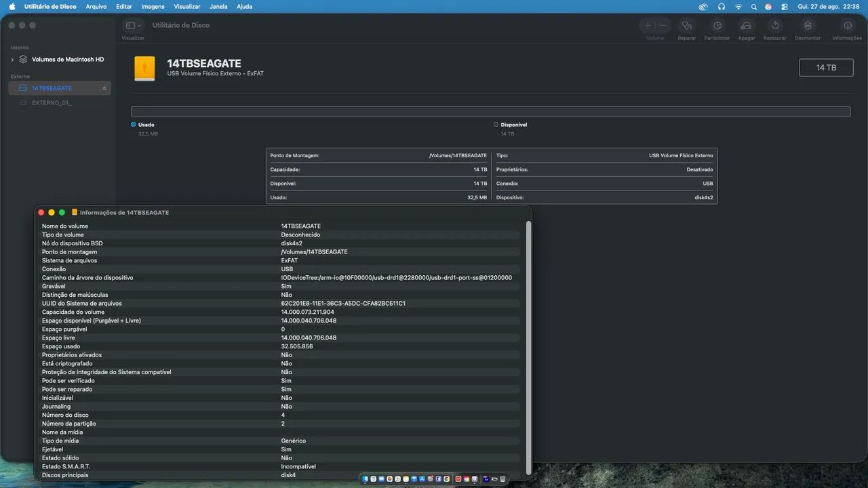The width and height of the screenshot is (868, 488).
Task: Click the Dispositivo value disk4s2 in the main table
Action: coord(704,197)
